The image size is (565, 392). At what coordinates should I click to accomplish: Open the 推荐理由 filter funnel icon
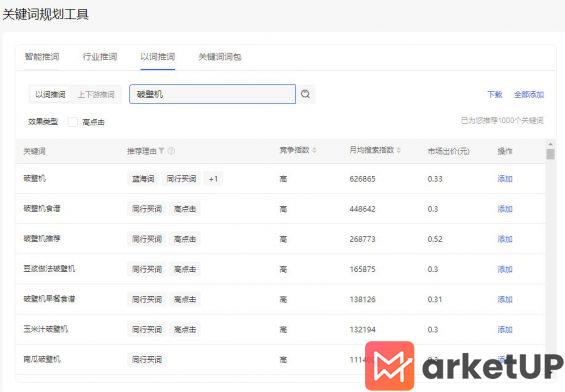coord(162,151)
